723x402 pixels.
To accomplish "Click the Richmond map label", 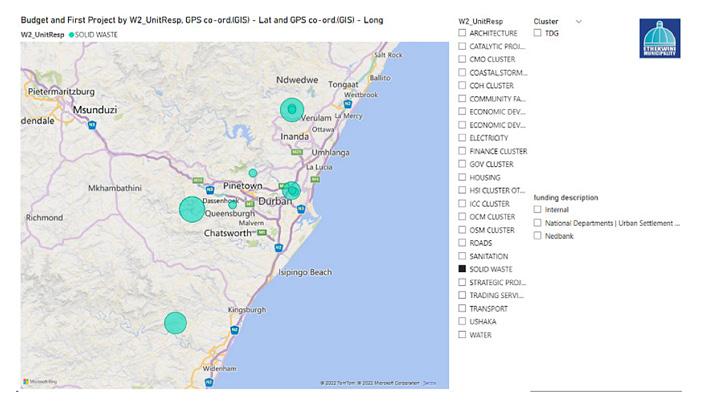I will pos(44,218).
